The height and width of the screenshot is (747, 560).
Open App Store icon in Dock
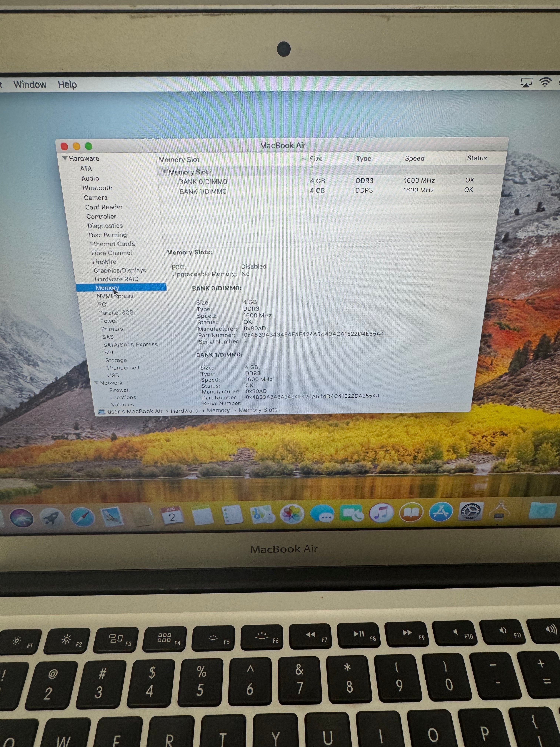point(441,512)
